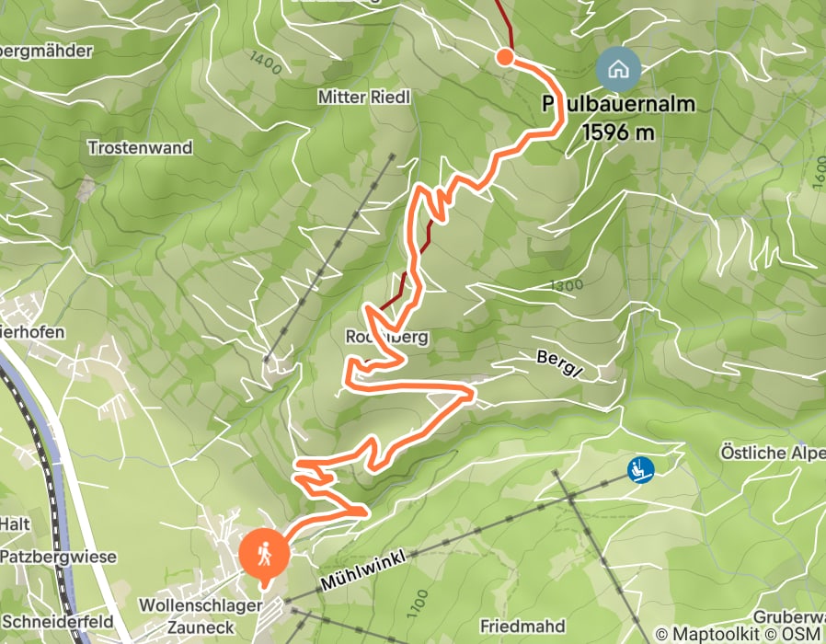The height and width of the screenshot is (644, 826).
Task: Click the Östliche Alpe label
Action: (x=773, y=453)
